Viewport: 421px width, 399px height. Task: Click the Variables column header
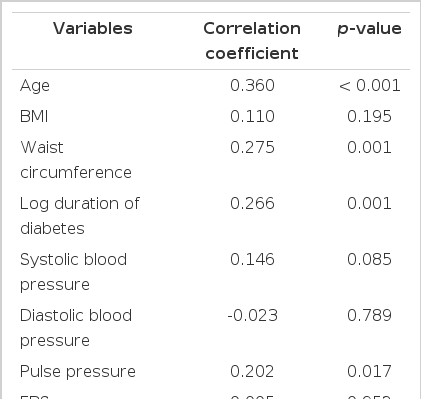tap(93, 28)
